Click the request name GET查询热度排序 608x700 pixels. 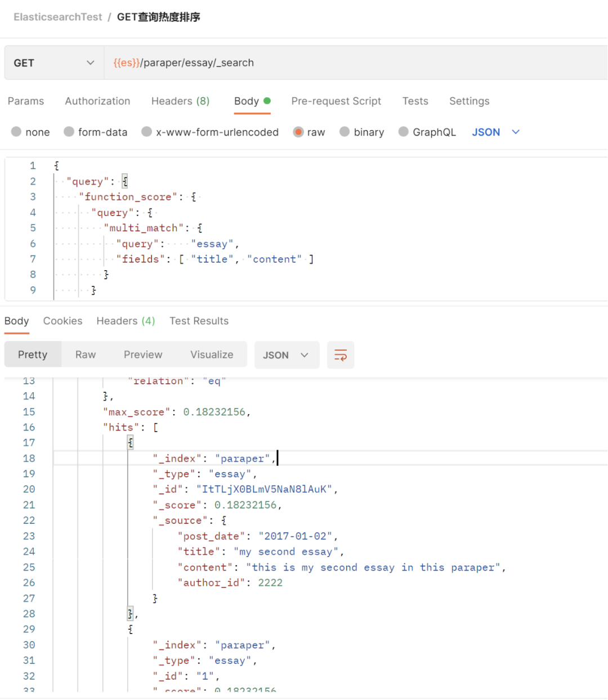tap(159, 17)
